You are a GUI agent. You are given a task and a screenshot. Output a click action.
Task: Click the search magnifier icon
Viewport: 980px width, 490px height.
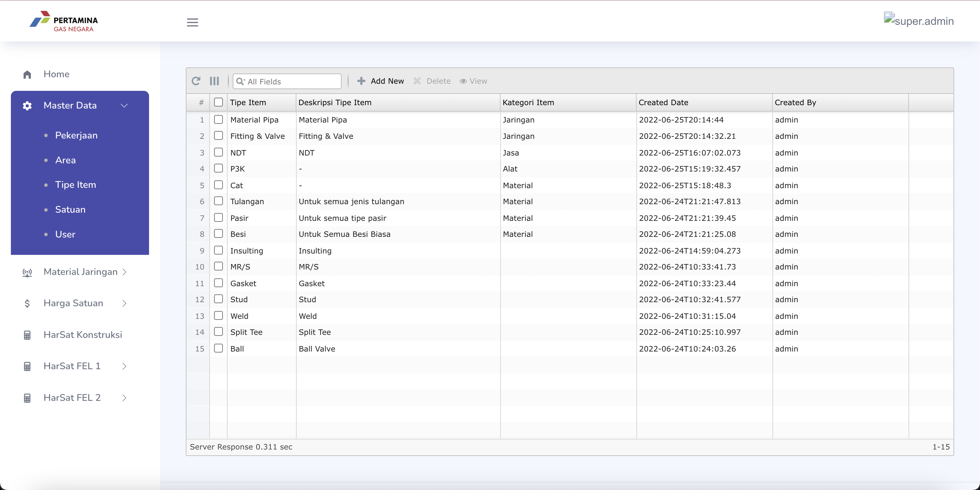click(x=240, y=81)
